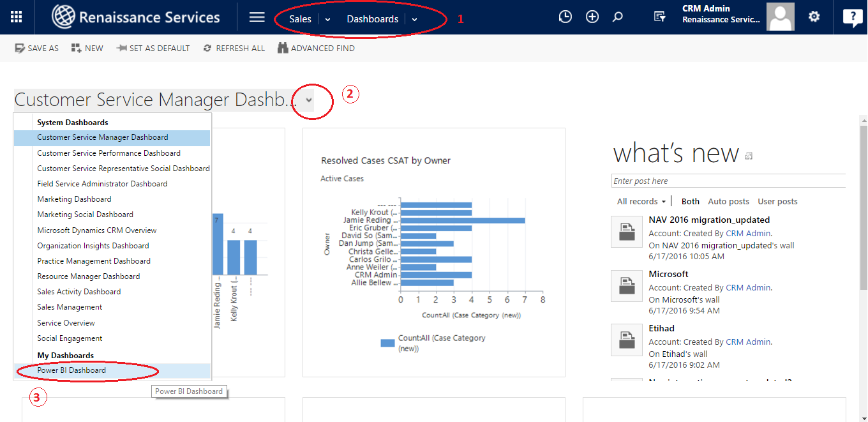Open recently viewed items clock icon
The image size is (868, 422).
(x=565, y=17)
